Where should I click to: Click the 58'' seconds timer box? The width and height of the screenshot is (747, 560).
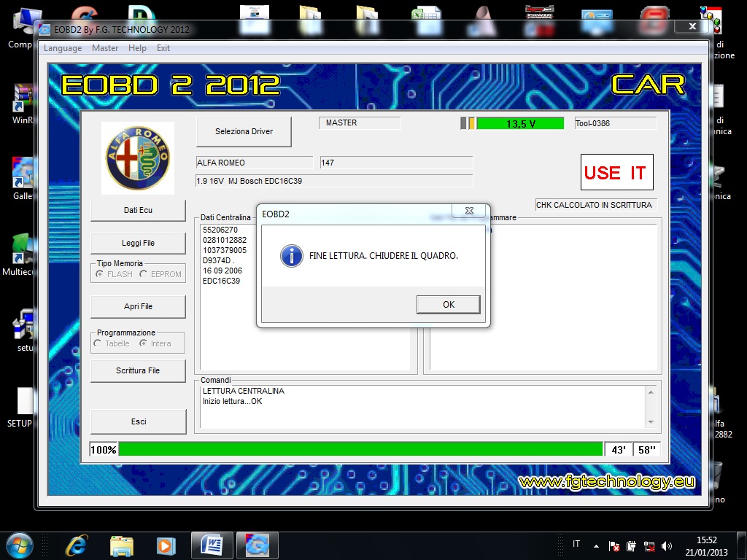click(x=647, y=449)
